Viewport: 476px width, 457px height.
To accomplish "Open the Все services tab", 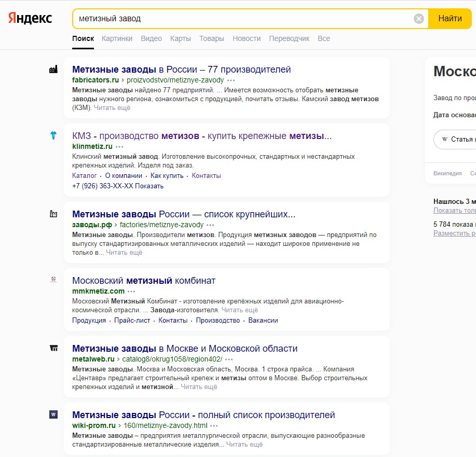I will tap(323, 39).
